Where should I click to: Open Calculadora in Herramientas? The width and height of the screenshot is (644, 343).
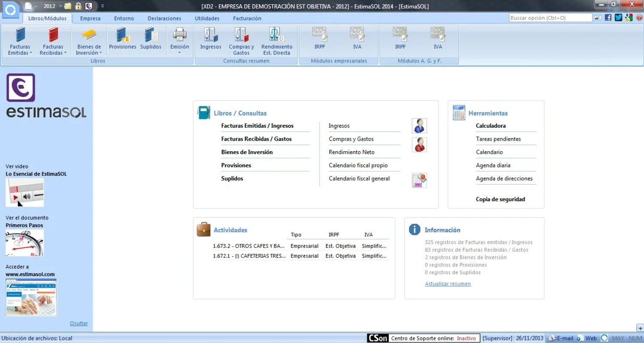491,126
